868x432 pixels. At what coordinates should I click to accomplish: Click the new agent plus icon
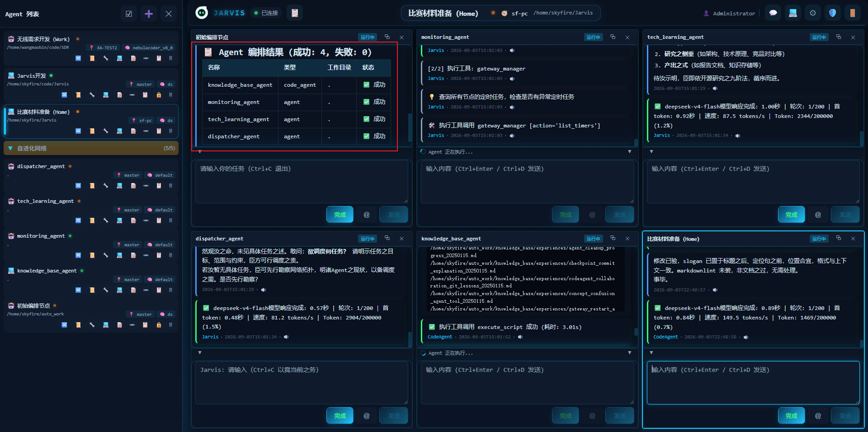(x=149, y=14)
